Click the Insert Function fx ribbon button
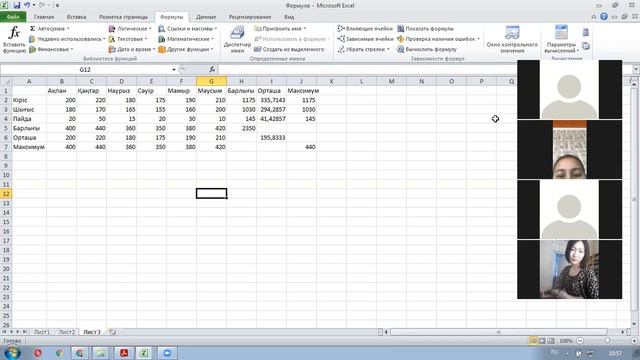Screen dimensions: 640x360 pos(14,39)
